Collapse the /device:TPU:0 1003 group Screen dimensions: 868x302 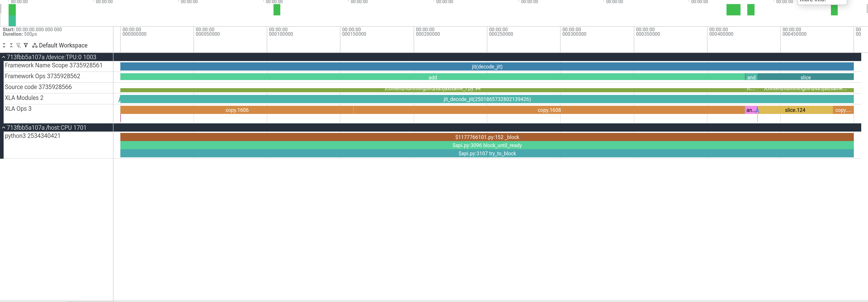click(4, 57)
